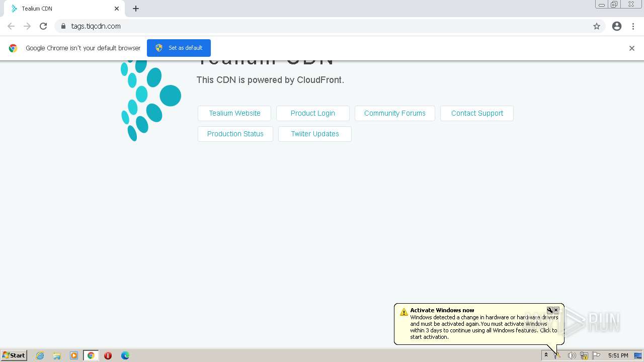Visit the Community Forums
Screen dimensions: 644x362
click(x=395, y=113)
